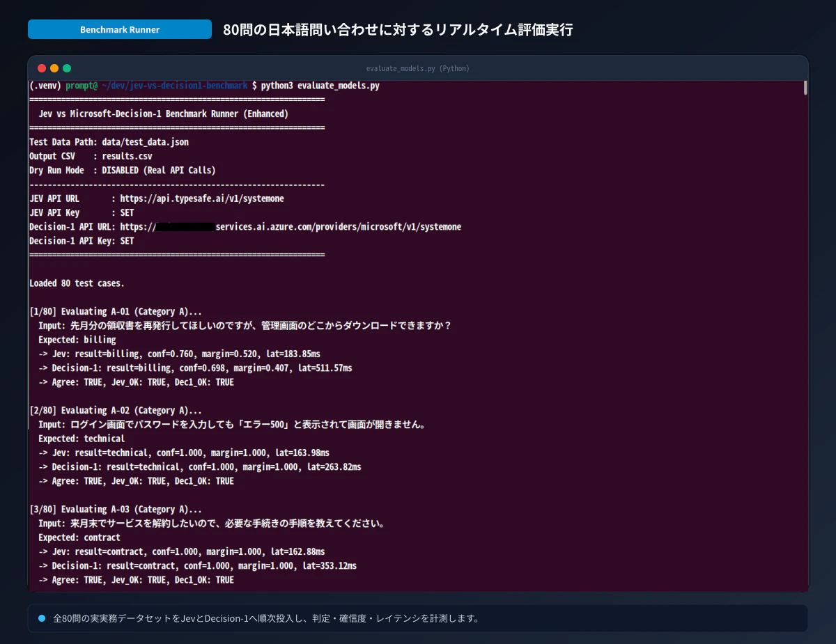This screenshot has height=644, width=836.
Task: Click the Jev vs Microsoft-Decision-1 Benchmark Runner banner
Action: point(164,113)
